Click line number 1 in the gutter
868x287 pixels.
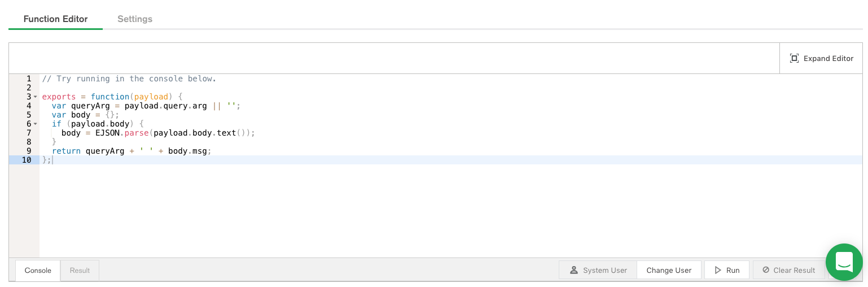pos(28,79)
